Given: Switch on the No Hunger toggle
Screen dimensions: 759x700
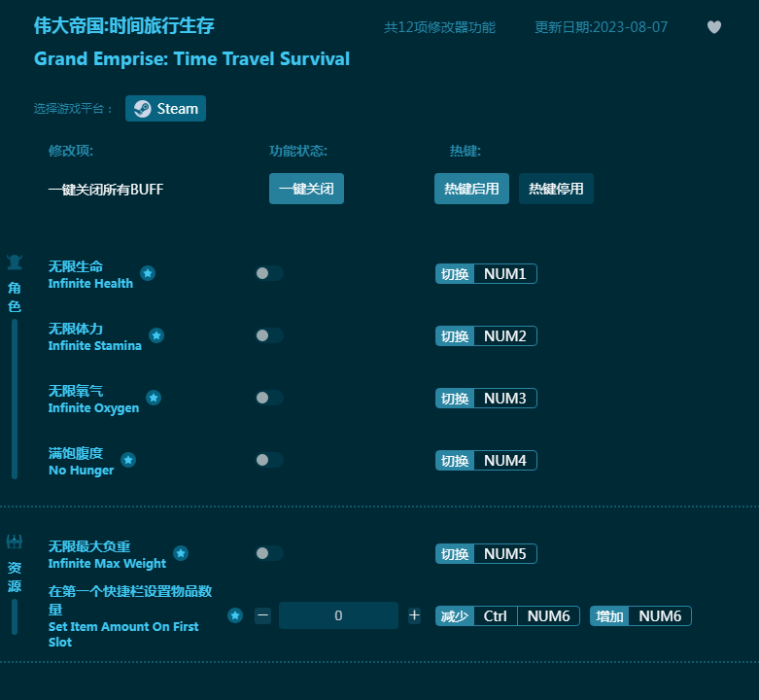Looking at the screenshot, I should click(269, 460).
